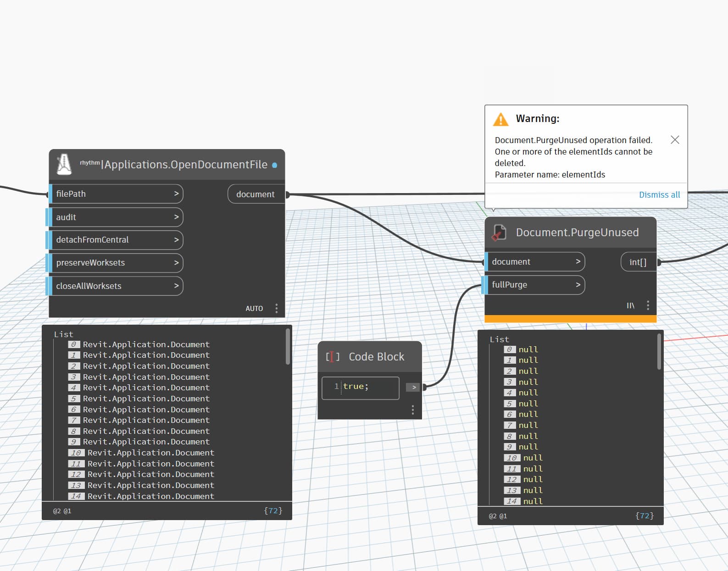This screenshot has width=728, height=571.
Task: Click the blue dot on OpenDocumentFile title
Action: click(x=274, y=165)
